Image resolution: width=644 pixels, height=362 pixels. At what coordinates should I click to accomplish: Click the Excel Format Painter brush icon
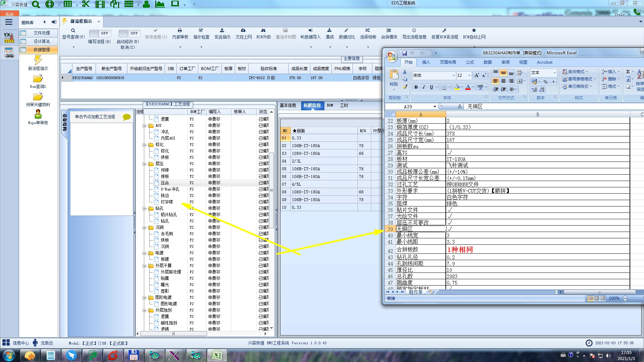coord(405,87)
